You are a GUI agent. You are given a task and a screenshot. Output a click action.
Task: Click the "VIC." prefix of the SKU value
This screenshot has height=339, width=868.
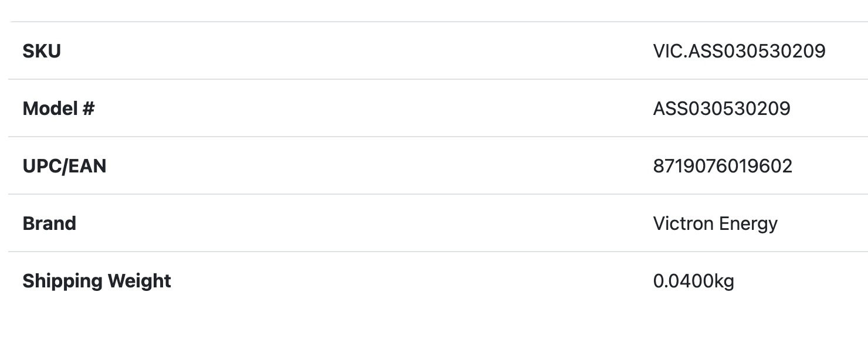pyautogui.click(x=670, y=51)
